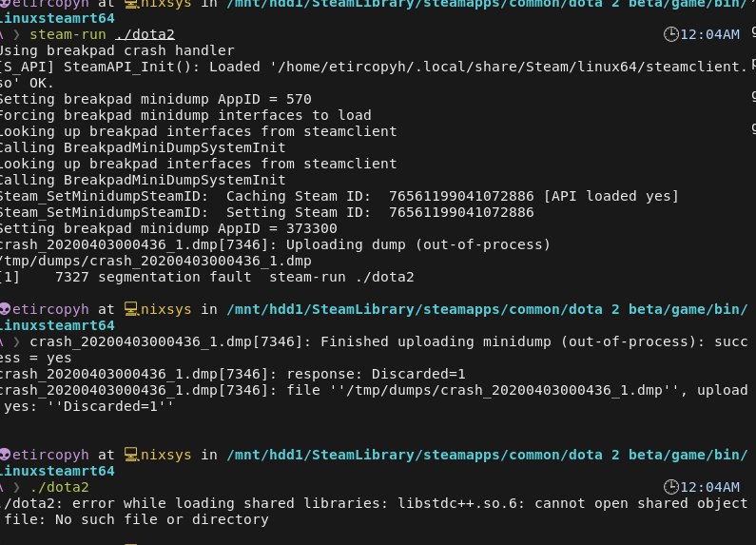Click '[API loaded yes]' text
This screenshot has width=756, height=545.
tap(611, 196)
